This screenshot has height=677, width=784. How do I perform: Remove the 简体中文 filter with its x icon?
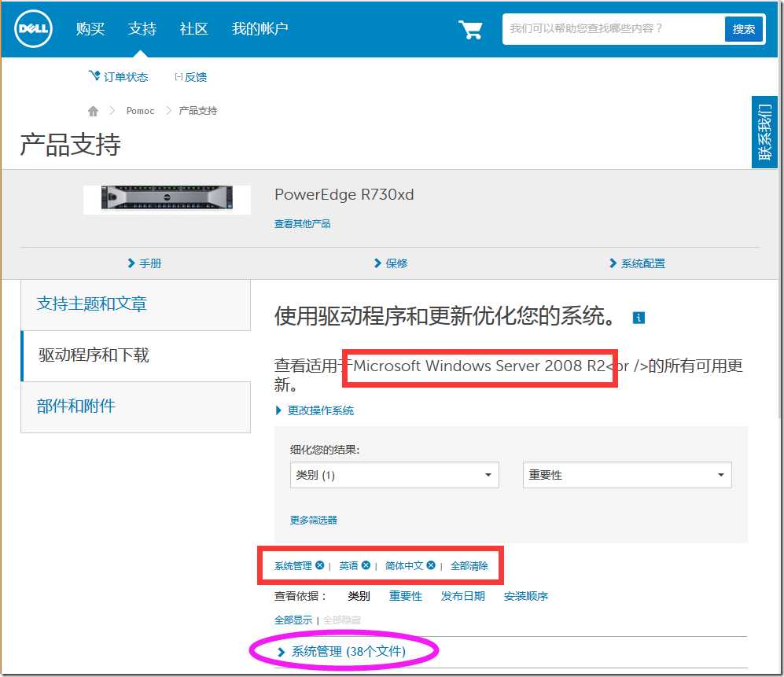click(430, 565)
